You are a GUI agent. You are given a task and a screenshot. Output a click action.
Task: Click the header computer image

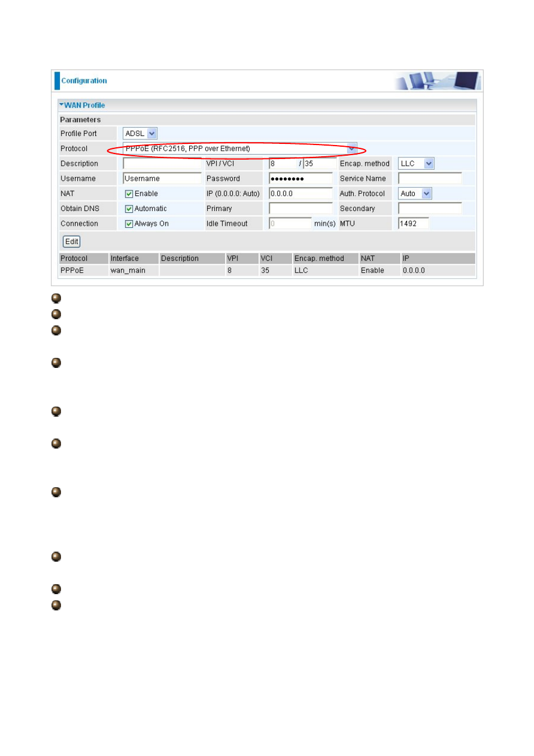438,81
